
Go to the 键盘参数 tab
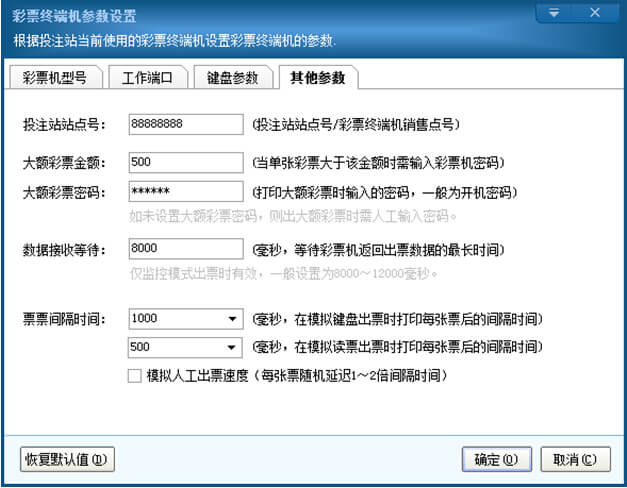click(x=232, y=78)
